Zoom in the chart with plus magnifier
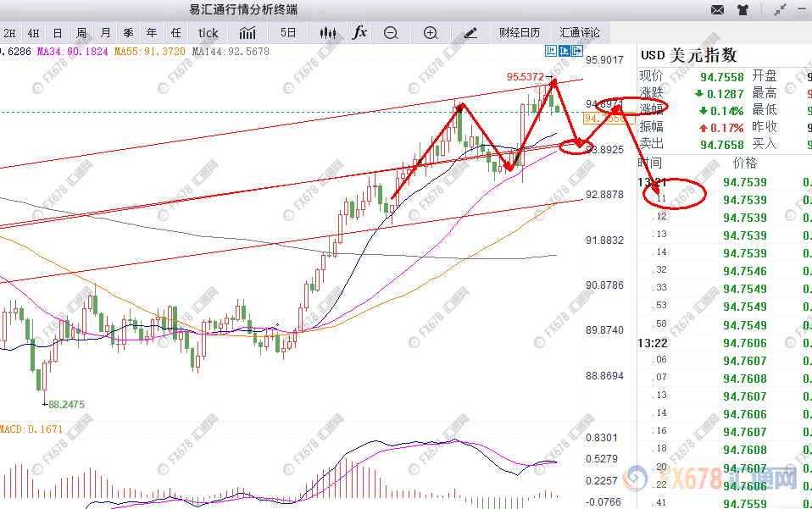This screenshot has height=509, width=812. point(431,33)
